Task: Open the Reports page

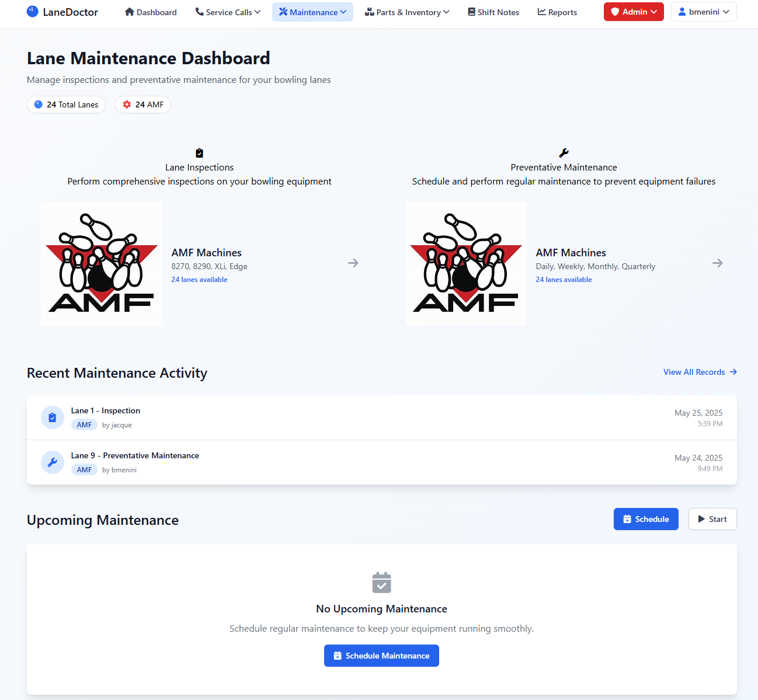Action: [x=557, y=12]
